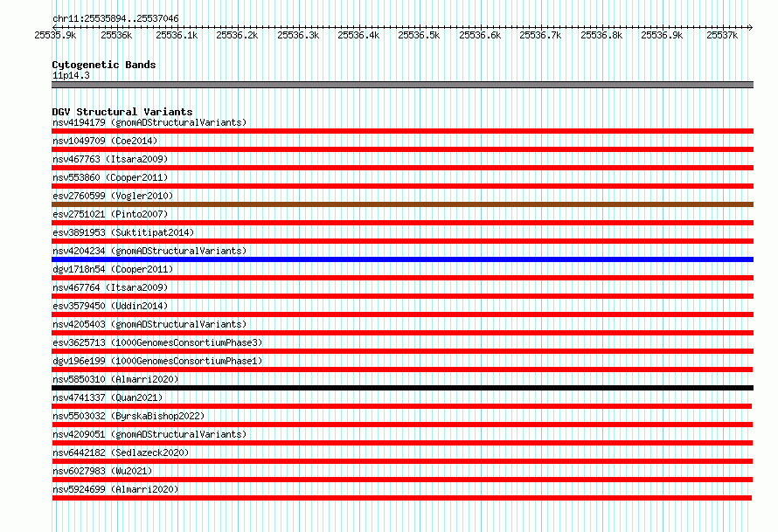
Task: Click the nsv4194179 gnomADStructuralVariants label
Action: tap(149, 122)
